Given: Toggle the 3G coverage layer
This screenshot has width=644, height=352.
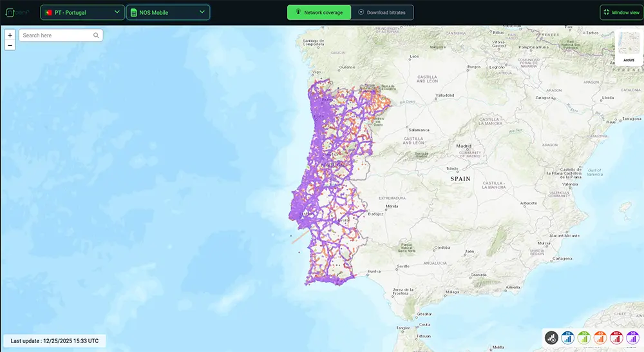Looking at the screenshot, I should 583,338.
